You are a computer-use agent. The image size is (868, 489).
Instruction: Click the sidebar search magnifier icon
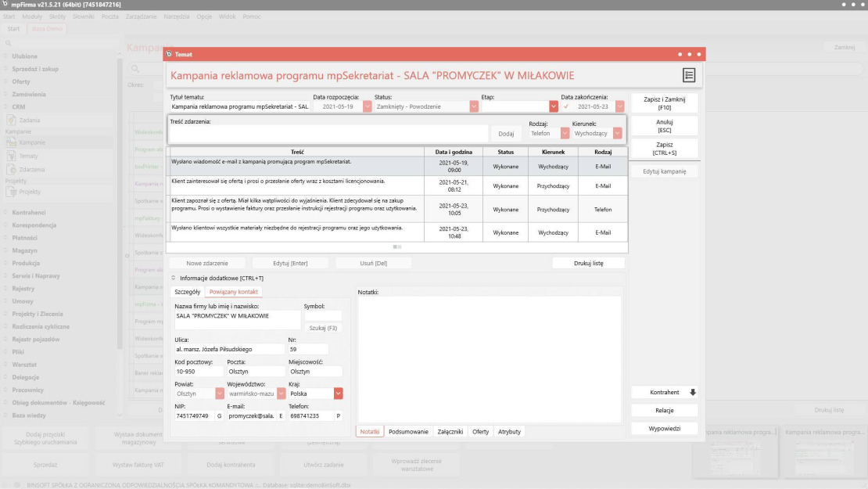point(9,43)
